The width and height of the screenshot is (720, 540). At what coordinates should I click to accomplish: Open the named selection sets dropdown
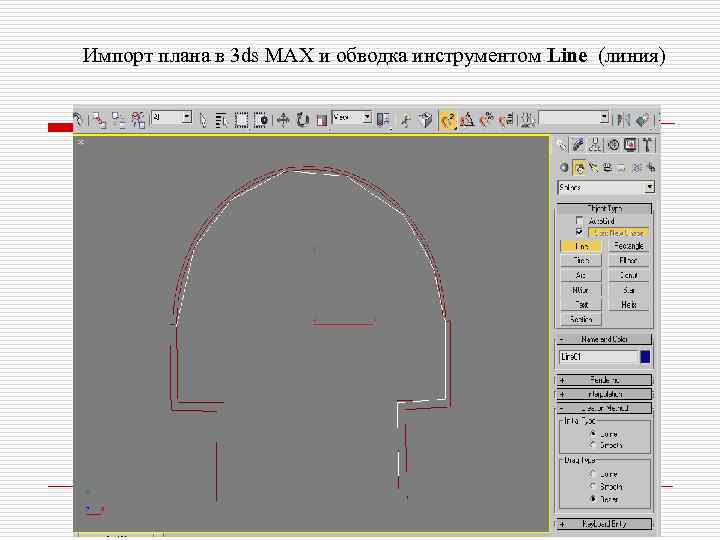[x=574, y=118]
